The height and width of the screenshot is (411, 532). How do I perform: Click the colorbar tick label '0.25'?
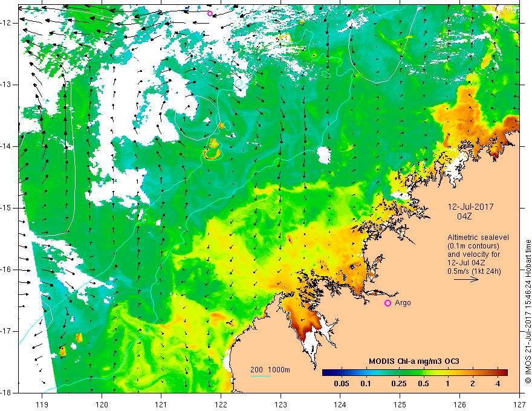[x=398, y=384]
